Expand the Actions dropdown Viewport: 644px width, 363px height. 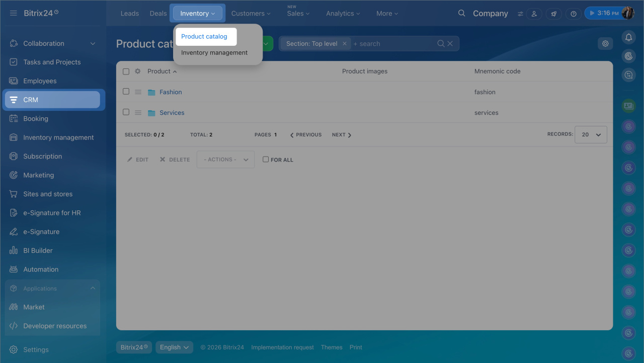(x=225, y=160)
